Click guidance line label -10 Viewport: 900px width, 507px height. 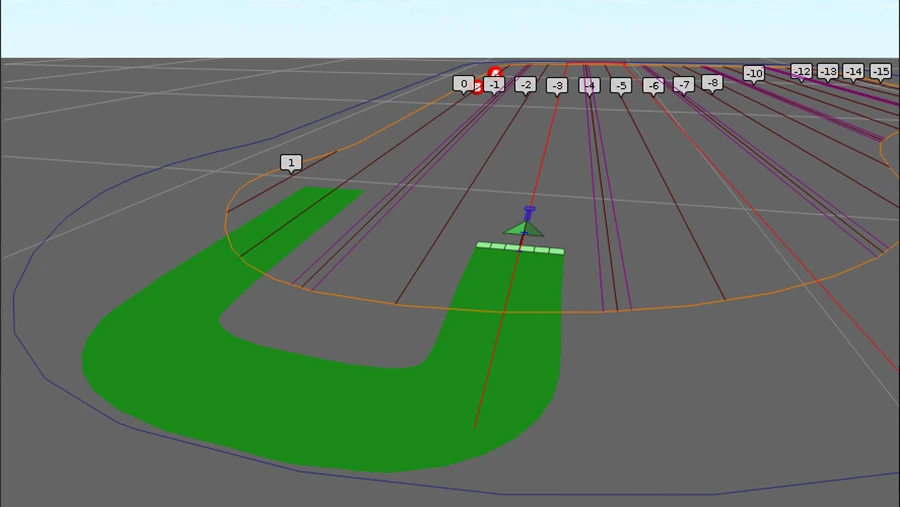click(x=754, y=73)
